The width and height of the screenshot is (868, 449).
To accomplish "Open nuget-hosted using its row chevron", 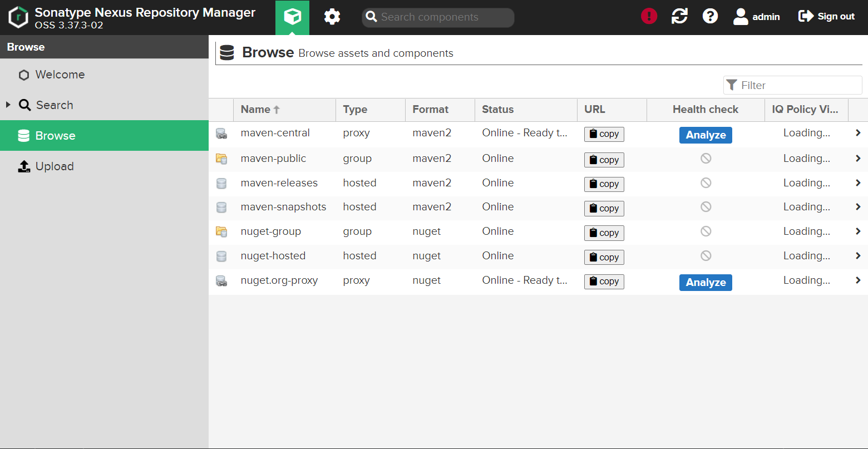I will point(858,256).
